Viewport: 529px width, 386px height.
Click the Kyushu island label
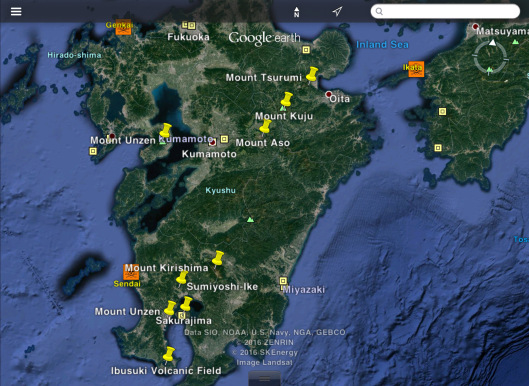[x=220, y=190]
